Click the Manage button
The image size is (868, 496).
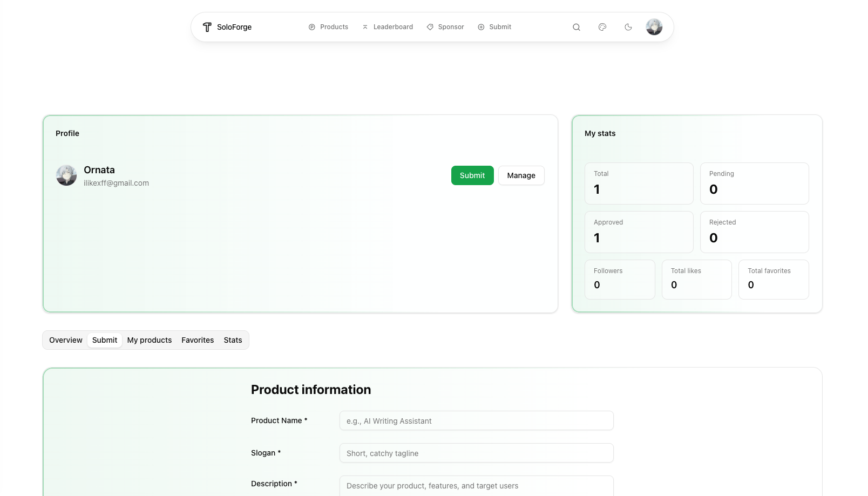point(521,175)
